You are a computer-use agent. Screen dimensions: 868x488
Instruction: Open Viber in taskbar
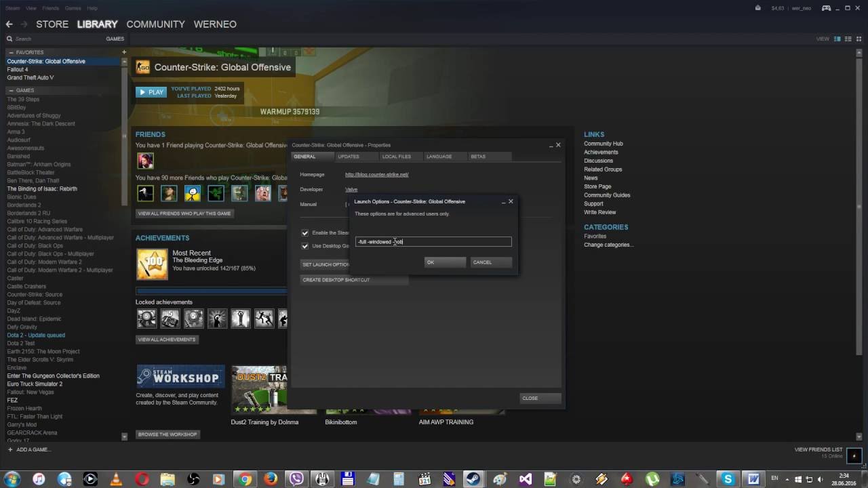[296, 479]
